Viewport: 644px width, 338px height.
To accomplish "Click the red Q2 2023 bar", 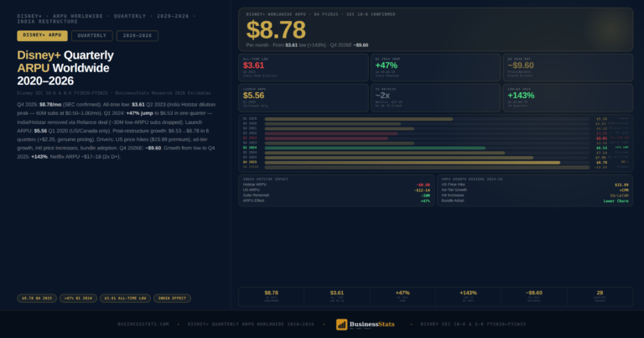I will pos(326,138).
